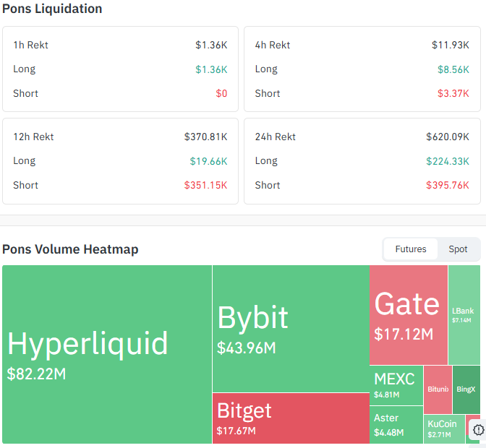Click the $4.48M Aster volume

click(388, 432)
